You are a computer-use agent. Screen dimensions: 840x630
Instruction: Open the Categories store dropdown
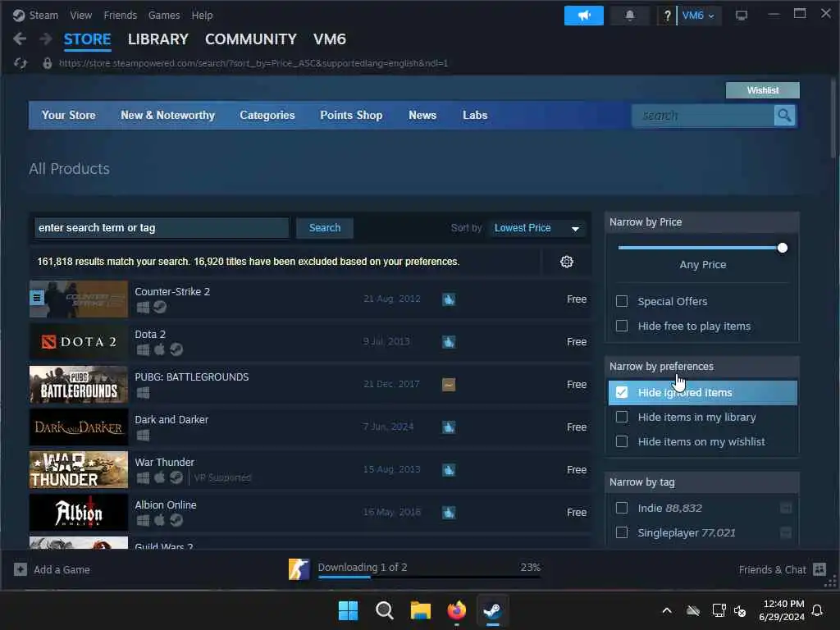267,115
